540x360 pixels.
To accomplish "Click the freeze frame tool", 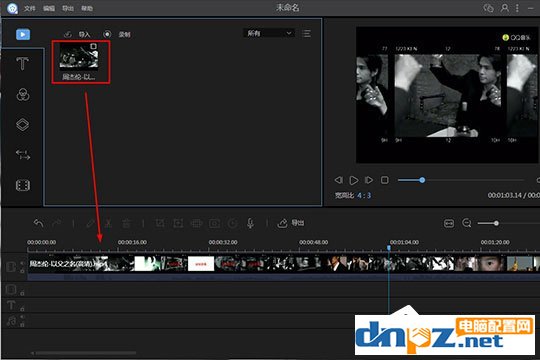I will click(x=215, y=224).
